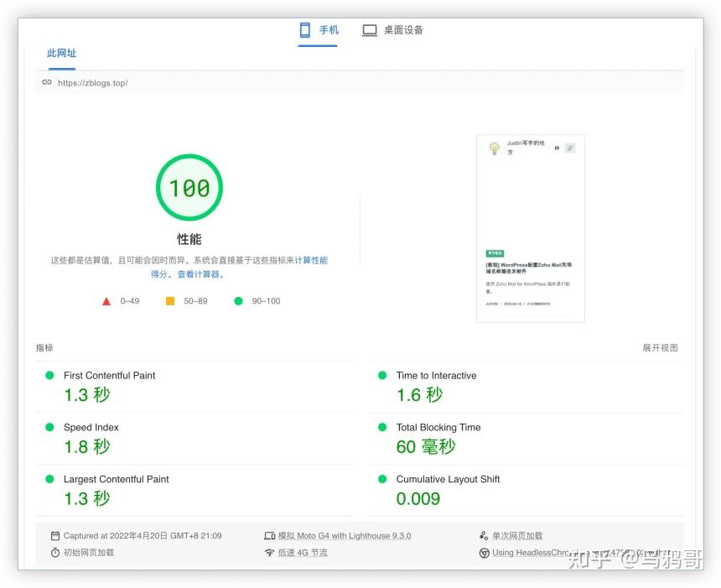Click the green dot beside Time to Interactive
Viewport: 721px width, 588px height.
tap(382, 376)
